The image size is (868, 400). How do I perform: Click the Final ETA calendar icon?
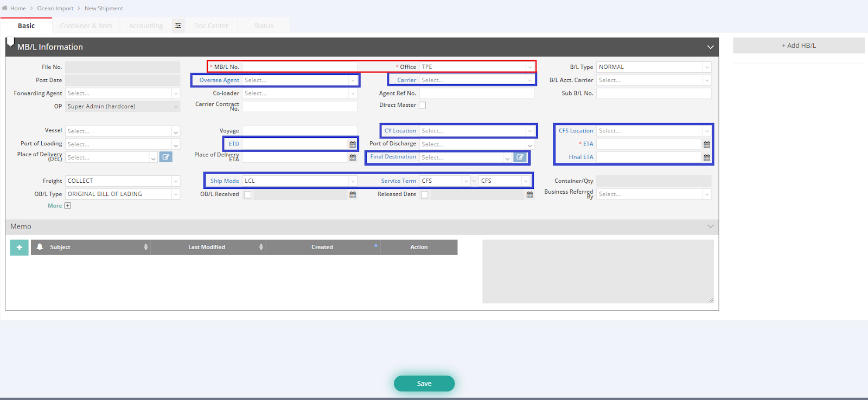[x=706, y=157]
